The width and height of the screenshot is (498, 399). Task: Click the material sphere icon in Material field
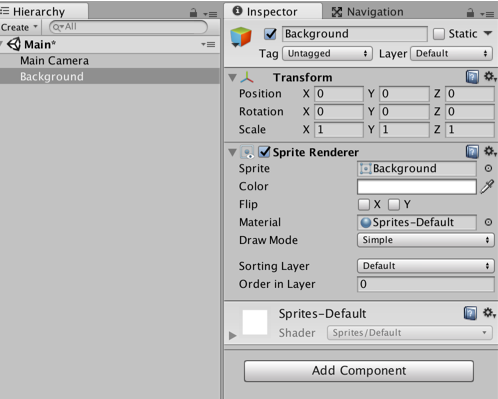[x=366, y=222]
